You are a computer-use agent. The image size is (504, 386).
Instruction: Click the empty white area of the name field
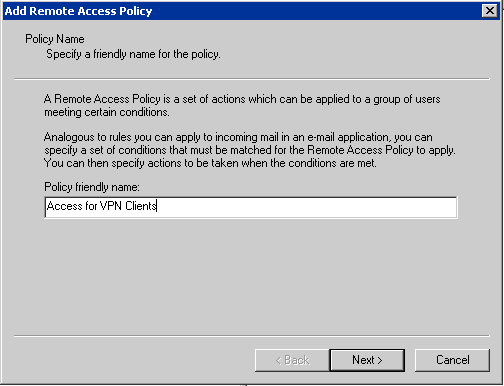click(307, 207)
